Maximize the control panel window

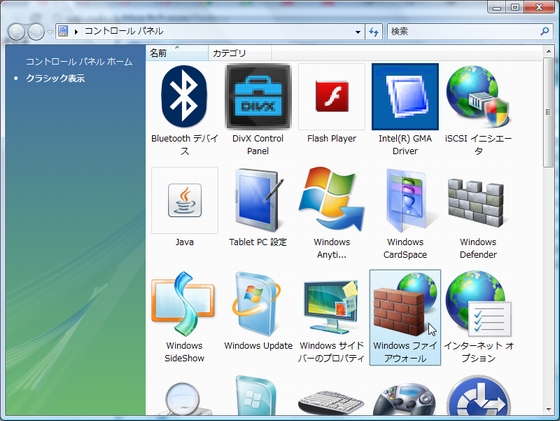515,7
